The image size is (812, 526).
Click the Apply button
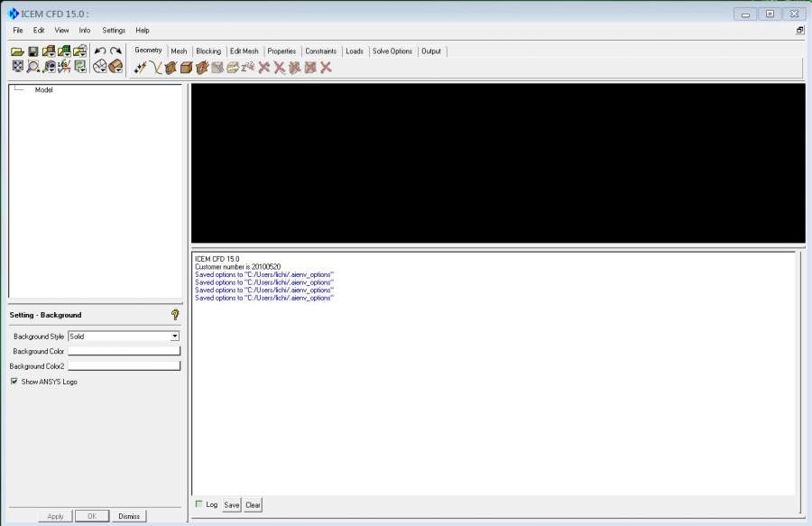tap(55, 516)
